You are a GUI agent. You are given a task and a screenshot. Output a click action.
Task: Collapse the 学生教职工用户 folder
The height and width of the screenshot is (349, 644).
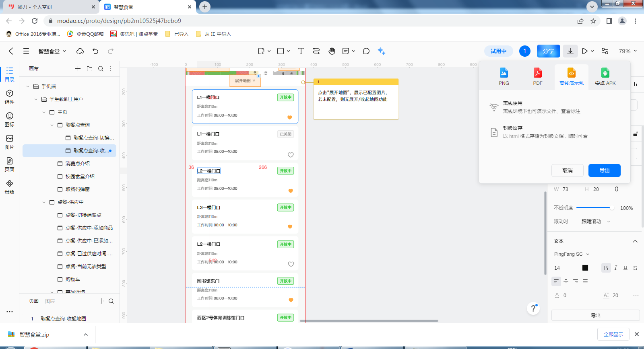tap(36, 99)
